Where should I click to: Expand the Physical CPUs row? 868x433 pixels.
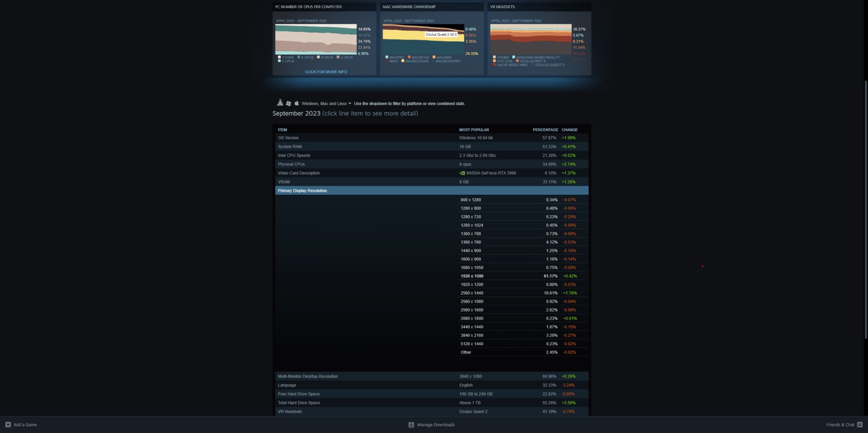(x=432, y=164)
